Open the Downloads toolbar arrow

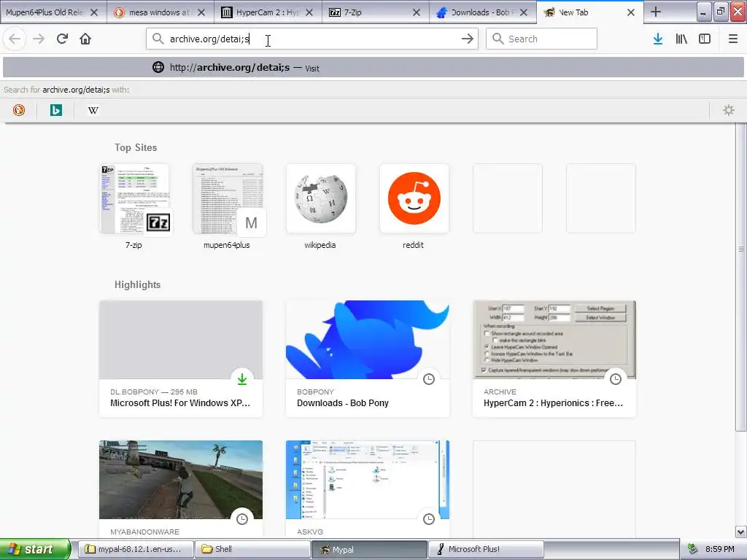[x=658, y=39]
